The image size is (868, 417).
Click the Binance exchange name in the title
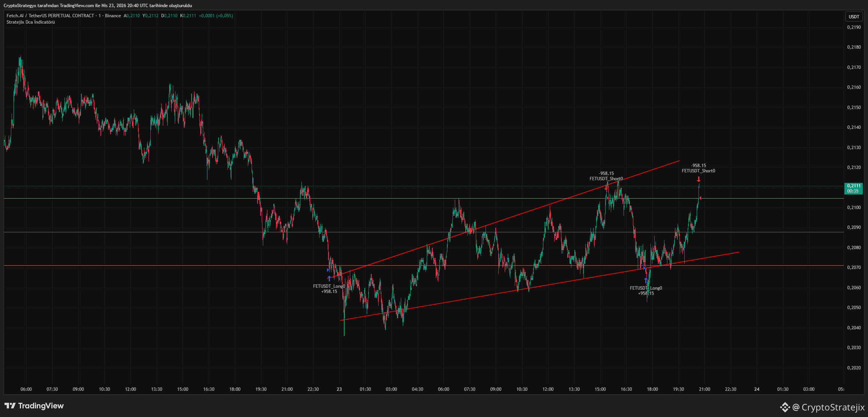pos(113,16)
